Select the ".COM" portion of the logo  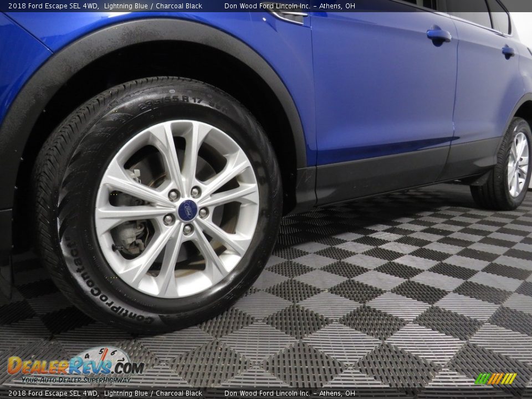pos(126,367)
